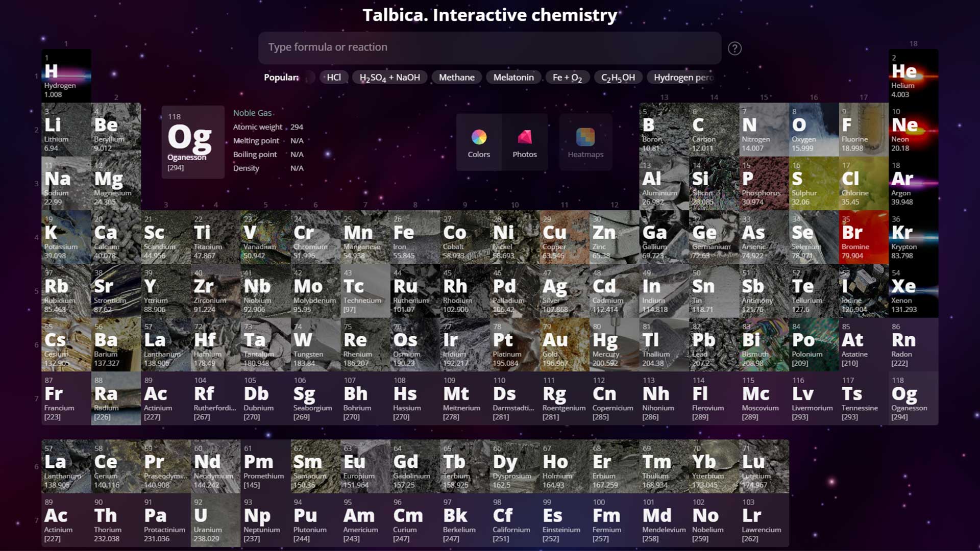
Task: Select the Fe + O2 reaction chip
Action: pos(568,78)
